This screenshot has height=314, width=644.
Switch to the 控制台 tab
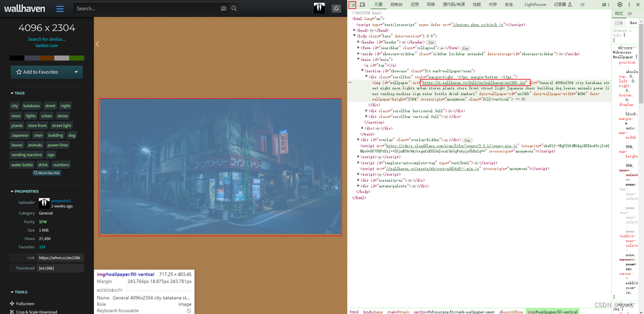tap(396, 5)
